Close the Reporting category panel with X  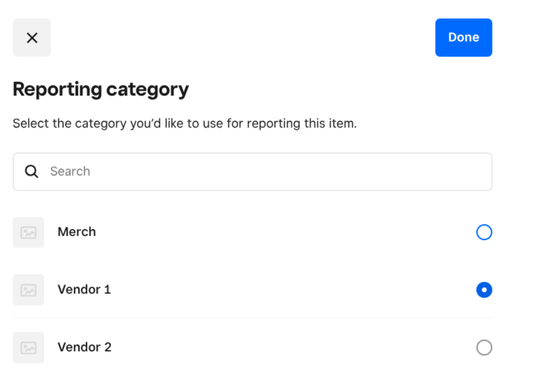click(x=32, y=38)
